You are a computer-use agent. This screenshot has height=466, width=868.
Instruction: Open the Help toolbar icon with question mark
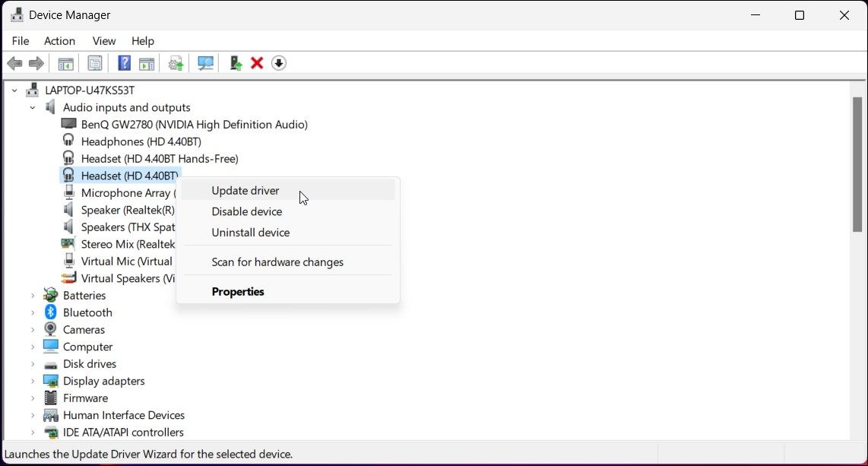[124, 63]
